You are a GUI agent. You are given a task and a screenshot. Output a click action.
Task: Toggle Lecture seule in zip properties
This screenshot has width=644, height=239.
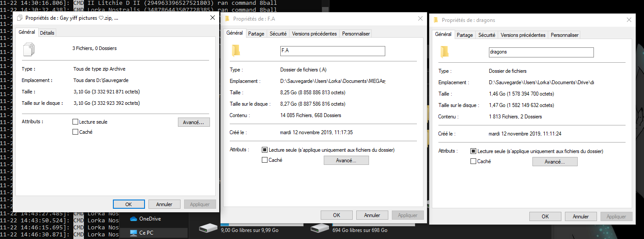76,122
